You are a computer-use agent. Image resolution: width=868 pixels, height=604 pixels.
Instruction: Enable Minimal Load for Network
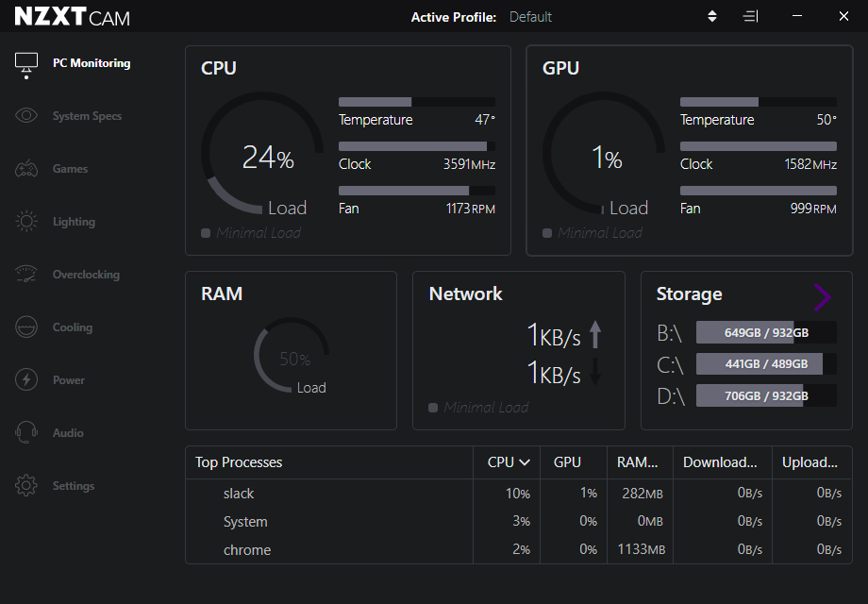(433, 407)
